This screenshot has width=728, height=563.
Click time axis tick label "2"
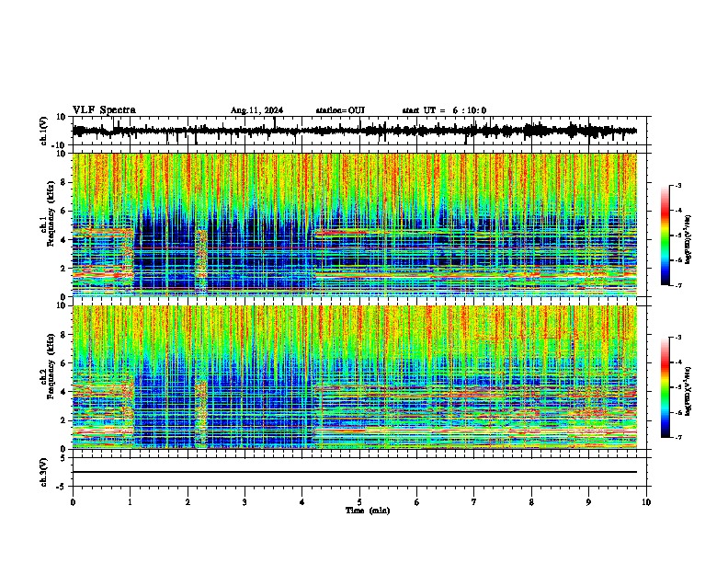[x=188, y=502]
